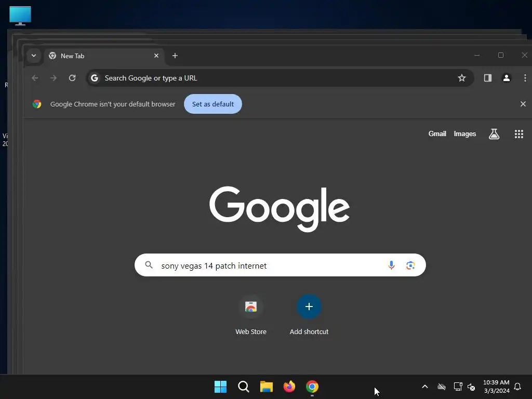The image size is (532, 399).
Task: Open the notifications bell
Action: (517, 387)
